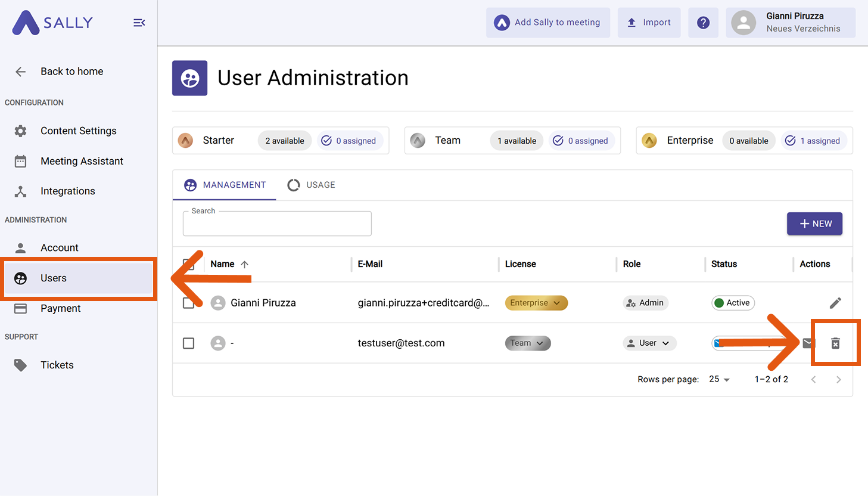Click Starter 2 available chip
This screenshot has height=496, width=868.
(x=285, y=141)
